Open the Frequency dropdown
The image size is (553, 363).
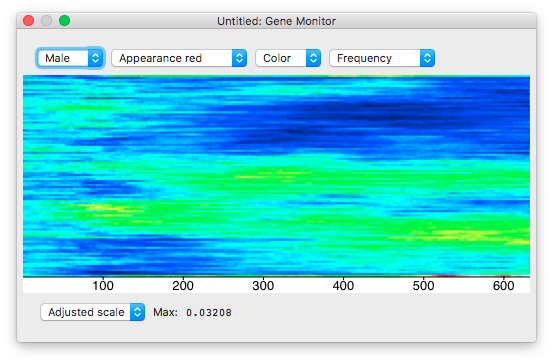click(382, 58)
